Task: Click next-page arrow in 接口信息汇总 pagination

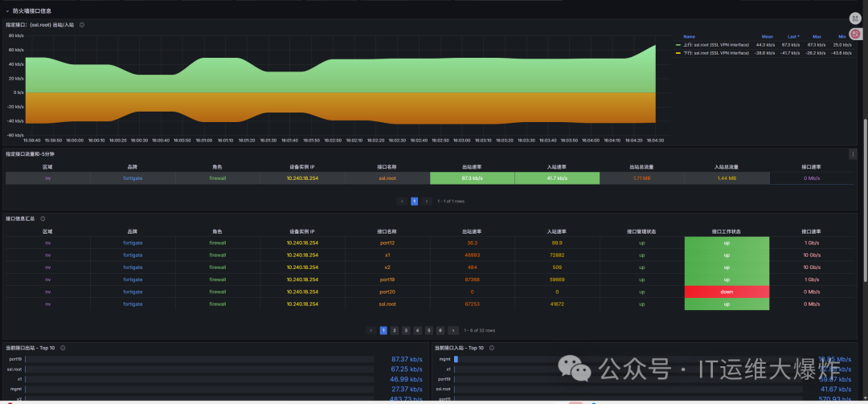Action: [x=453, y=330]
